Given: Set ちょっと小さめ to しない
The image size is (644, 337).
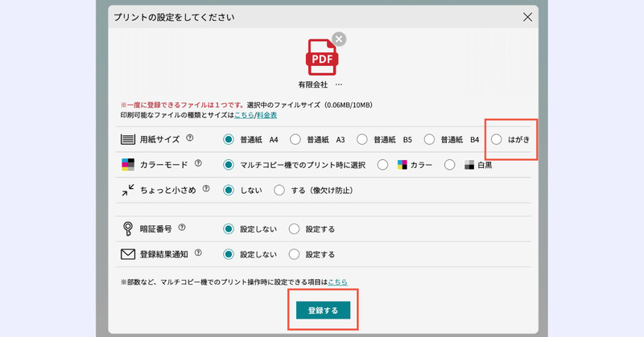Looking at the screenshot, I should click(229, 191).
